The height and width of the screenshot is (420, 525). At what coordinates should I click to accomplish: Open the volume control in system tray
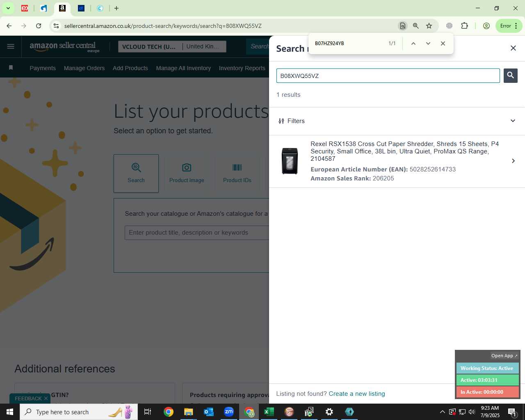[472, 412]
